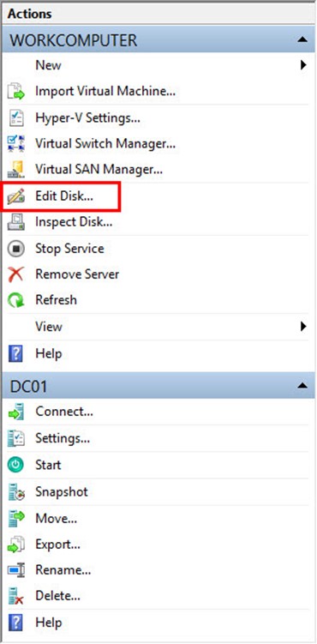Click the Virtual SAN Manager icon
Viewport: 317px width, 644px height.
16,169
